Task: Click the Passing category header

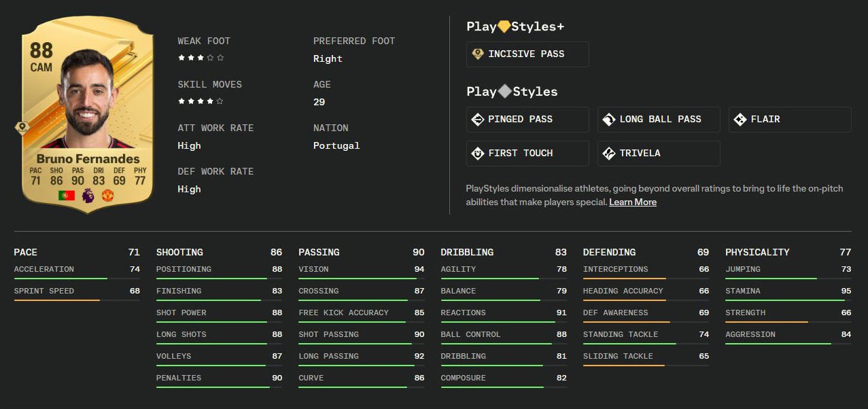Action: [x=319, y=252]
